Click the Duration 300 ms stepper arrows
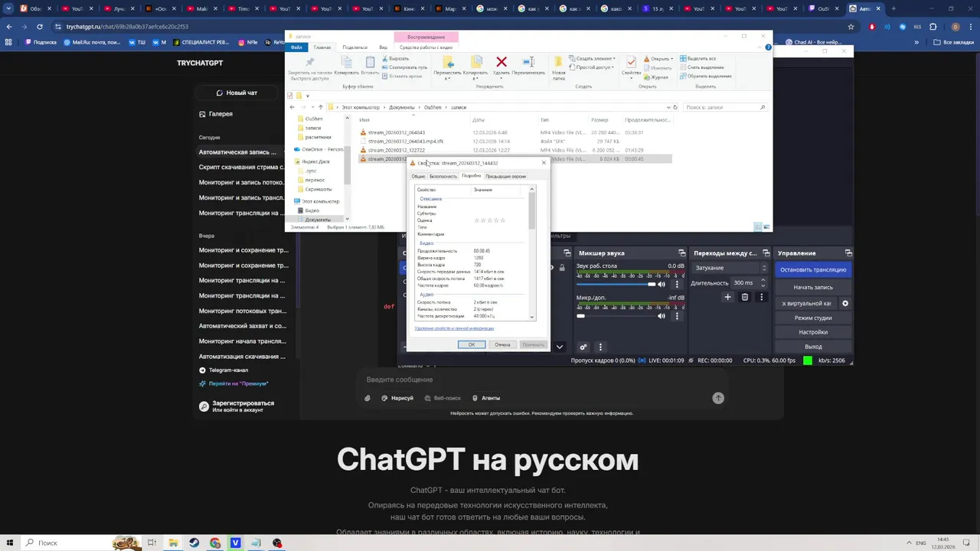980x551 pixels. coord(763,282)
